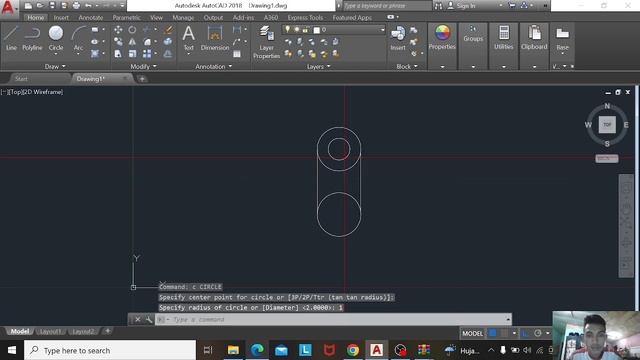Expand the Properties panel arrow
640x360 pixels.
tap(442, 67)
